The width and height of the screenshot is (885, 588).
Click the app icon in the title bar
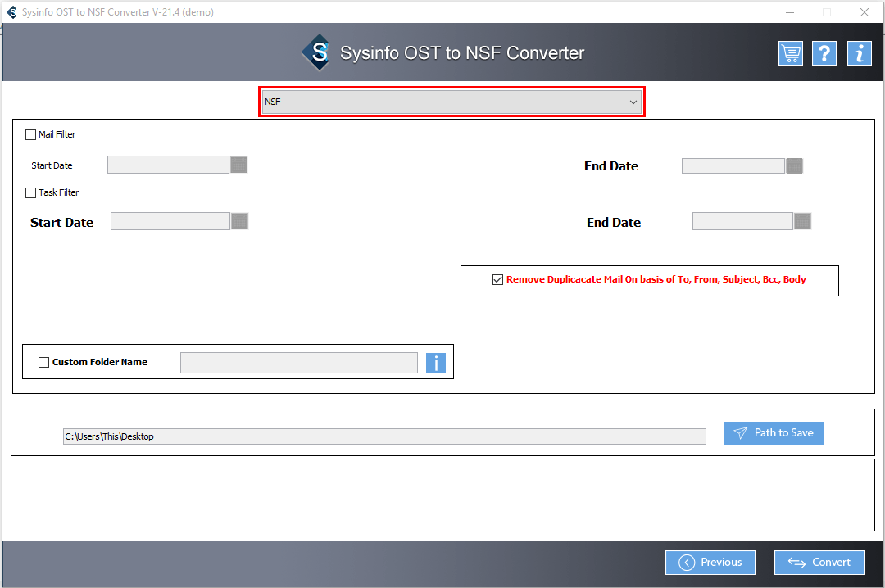(11, 11)
